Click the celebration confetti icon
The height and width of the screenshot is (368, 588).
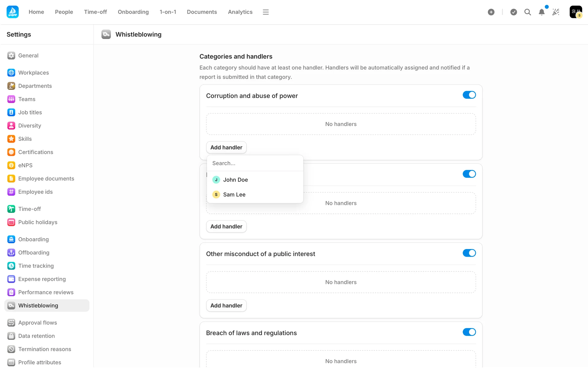556,12
